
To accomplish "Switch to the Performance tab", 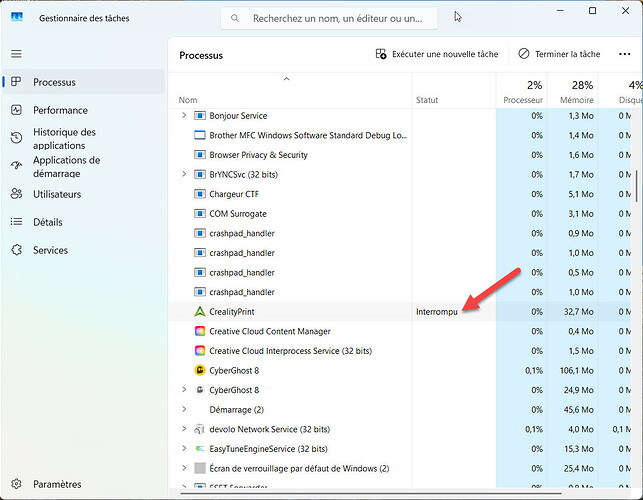I will (84, 110).
